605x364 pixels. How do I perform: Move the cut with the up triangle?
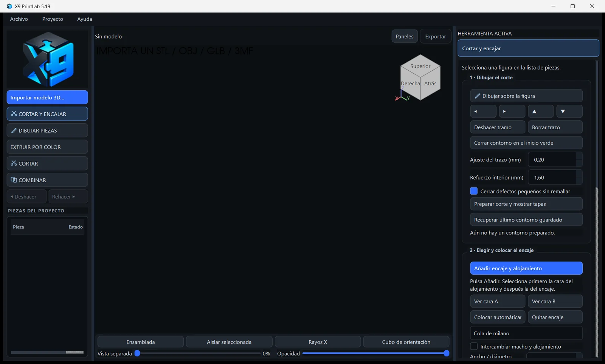click(541, 112)
